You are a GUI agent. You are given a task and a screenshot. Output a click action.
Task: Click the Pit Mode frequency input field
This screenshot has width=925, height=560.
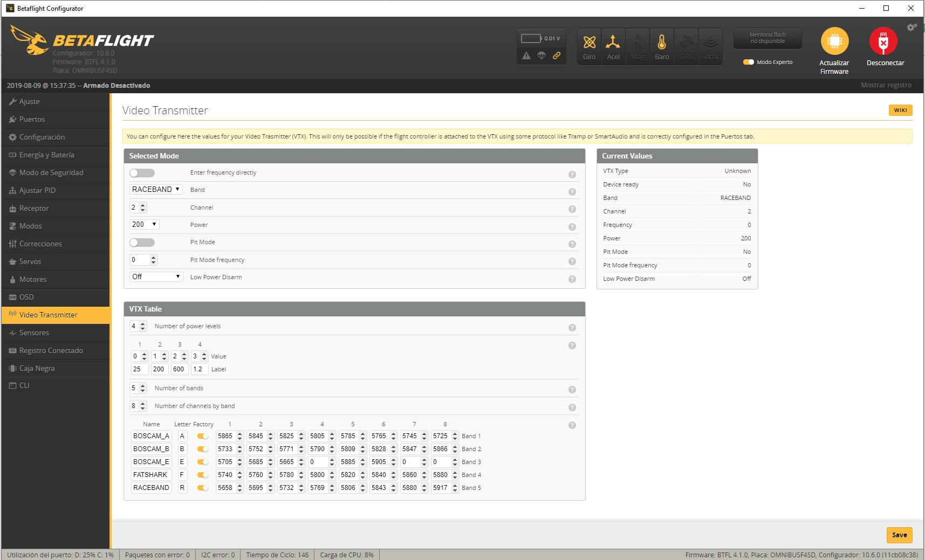click(x=143, y=260)
